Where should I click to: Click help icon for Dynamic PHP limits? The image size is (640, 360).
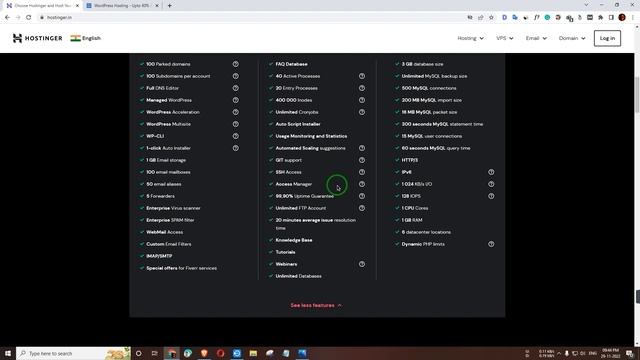491,244
